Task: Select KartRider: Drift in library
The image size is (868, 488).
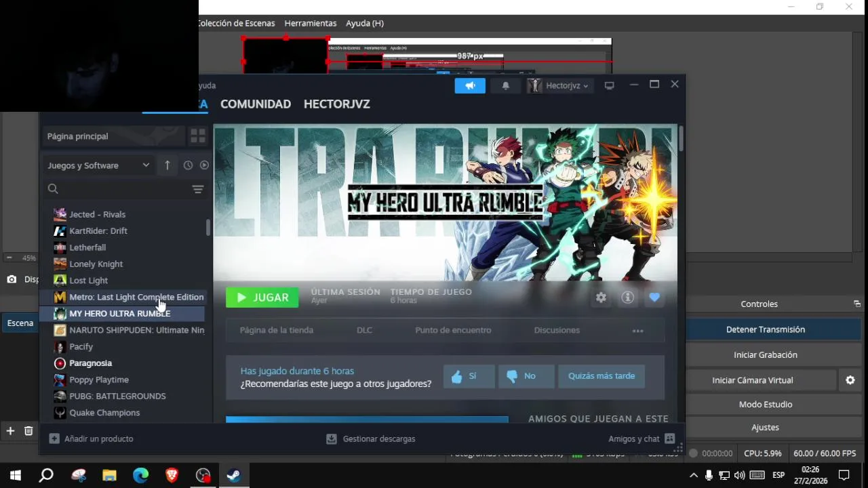Action: (128, 231)
